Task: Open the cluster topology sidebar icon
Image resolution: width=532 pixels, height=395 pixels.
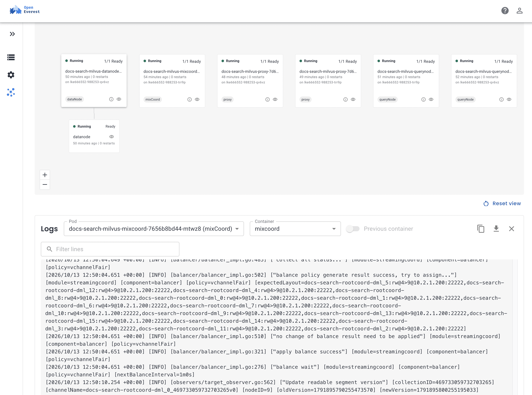Action: click(x=11, y=92)
